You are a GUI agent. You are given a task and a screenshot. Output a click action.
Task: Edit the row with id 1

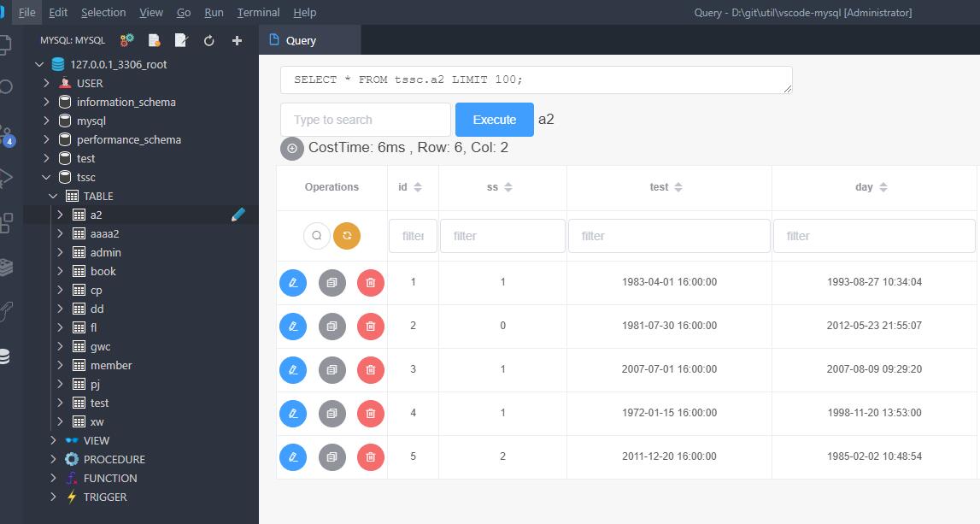point(293,283)
